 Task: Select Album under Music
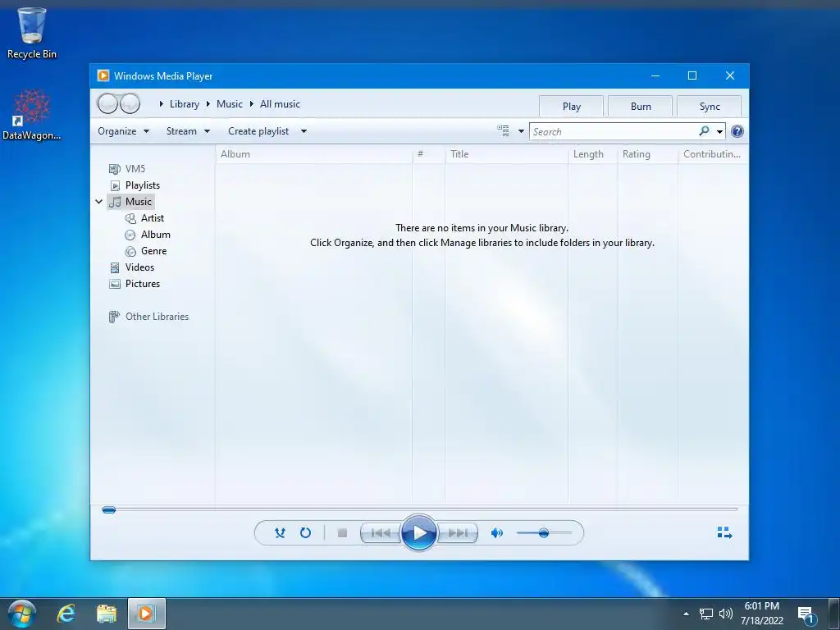click(148, 235)
